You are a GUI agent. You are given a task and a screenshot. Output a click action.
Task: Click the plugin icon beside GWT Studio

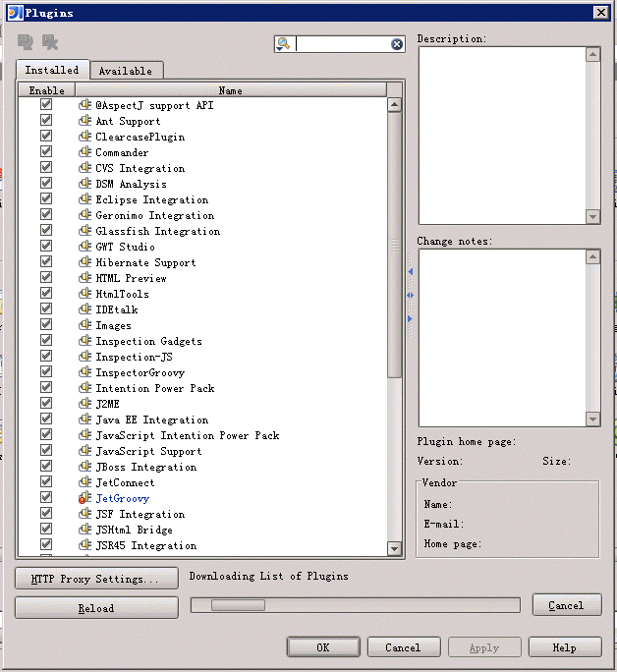coord(84,247)
